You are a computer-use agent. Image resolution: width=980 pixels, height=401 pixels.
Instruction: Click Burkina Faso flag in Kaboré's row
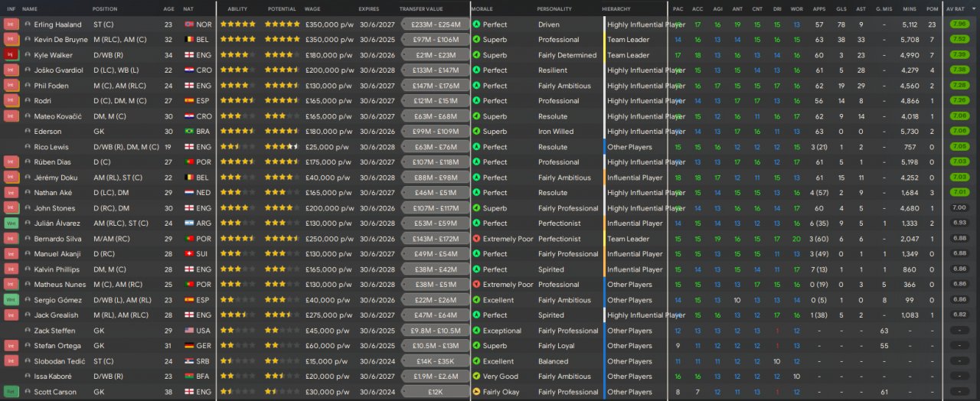pos(189,377)
